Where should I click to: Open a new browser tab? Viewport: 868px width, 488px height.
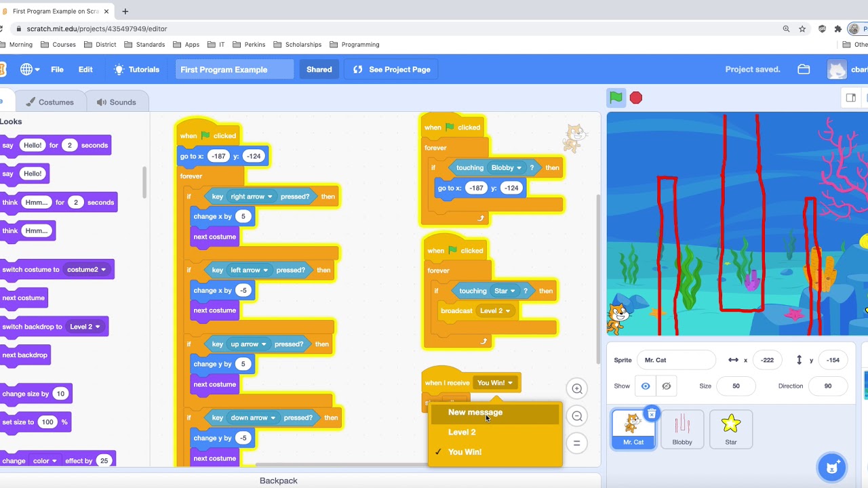[125, 11]
